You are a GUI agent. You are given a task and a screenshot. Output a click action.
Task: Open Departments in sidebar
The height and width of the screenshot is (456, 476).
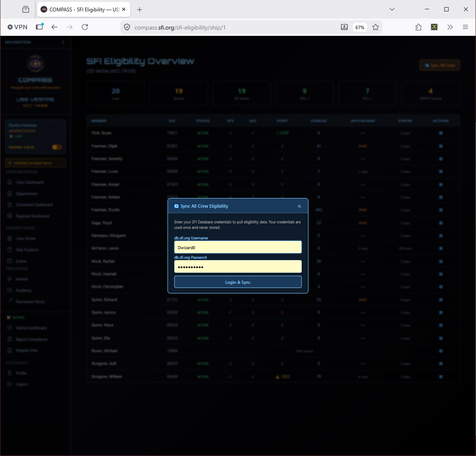coord(27,193)
